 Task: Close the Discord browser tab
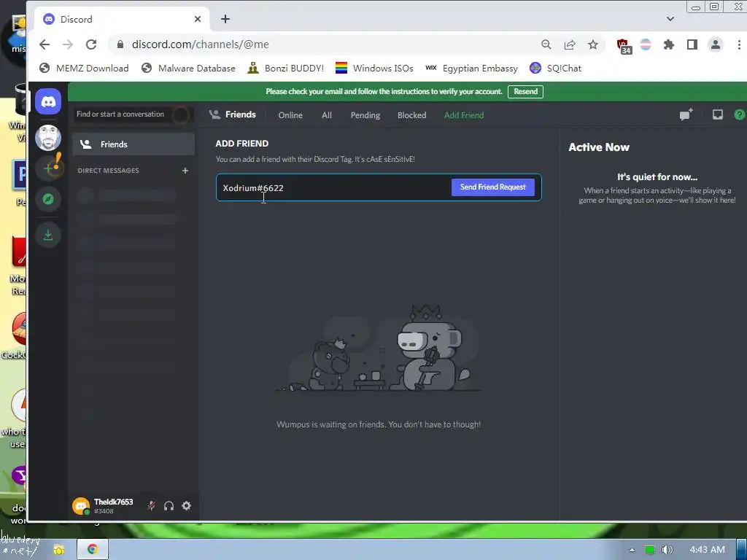198,19
